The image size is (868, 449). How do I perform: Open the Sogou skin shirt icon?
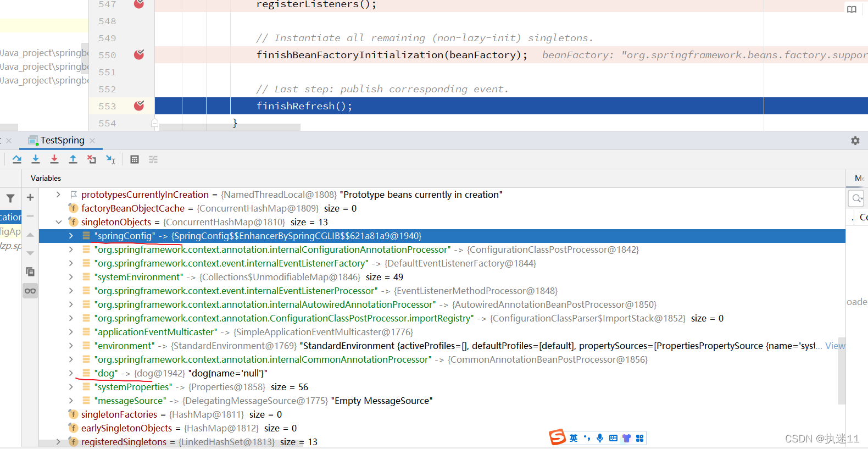(x=626, y=438)
